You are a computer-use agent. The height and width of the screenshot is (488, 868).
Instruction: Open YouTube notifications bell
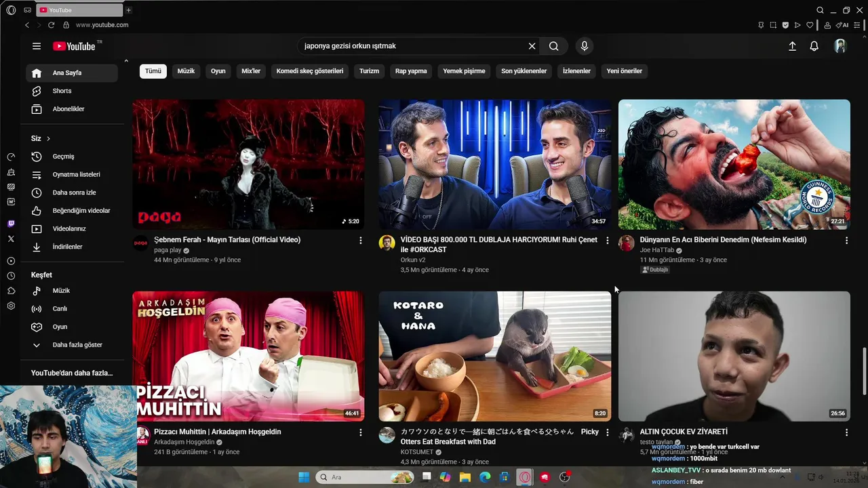(x=814, y=46)
